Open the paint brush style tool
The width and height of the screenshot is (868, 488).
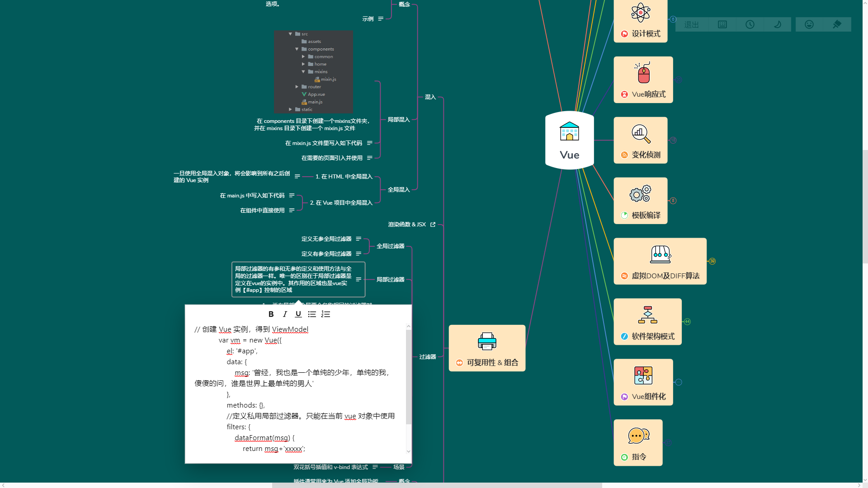point(837,25)
